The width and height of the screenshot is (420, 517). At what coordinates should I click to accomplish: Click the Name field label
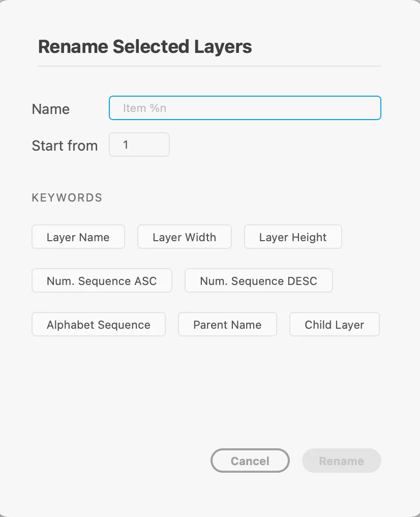tap(51, 109)
